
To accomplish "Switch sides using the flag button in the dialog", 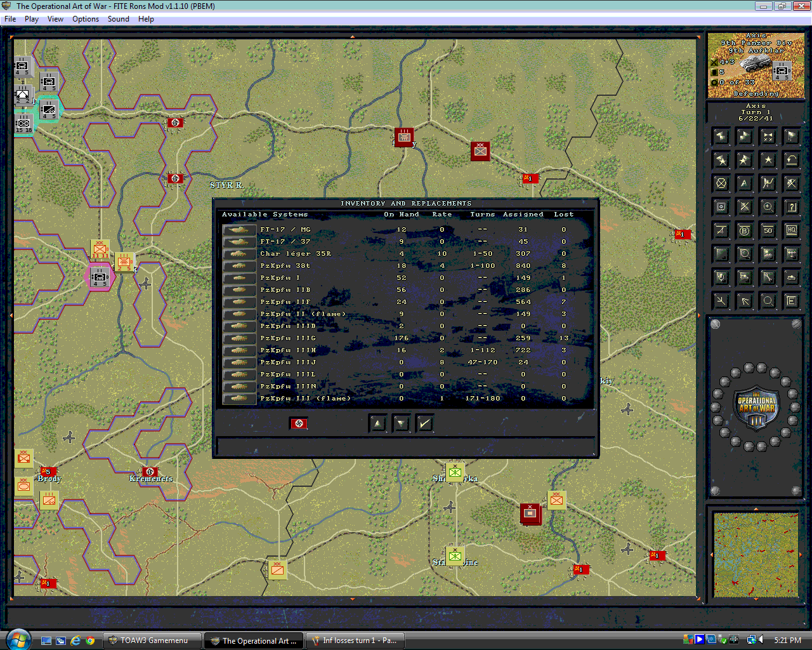I will 299,423.
